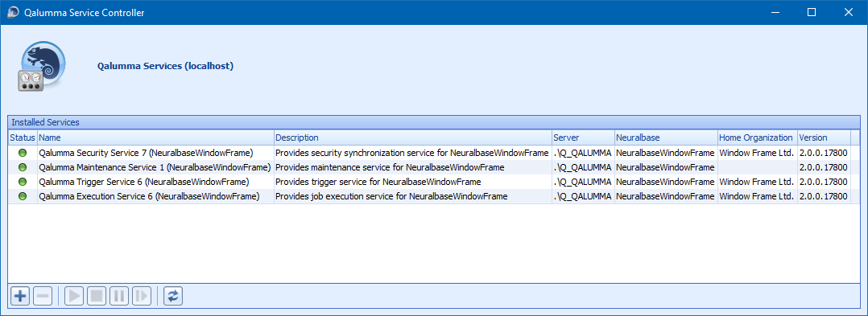Viewport: 868px width, 316px height.
Task: Click Security Service row 'Window Frame Ltd.'
Action: [x=757, y=153]
